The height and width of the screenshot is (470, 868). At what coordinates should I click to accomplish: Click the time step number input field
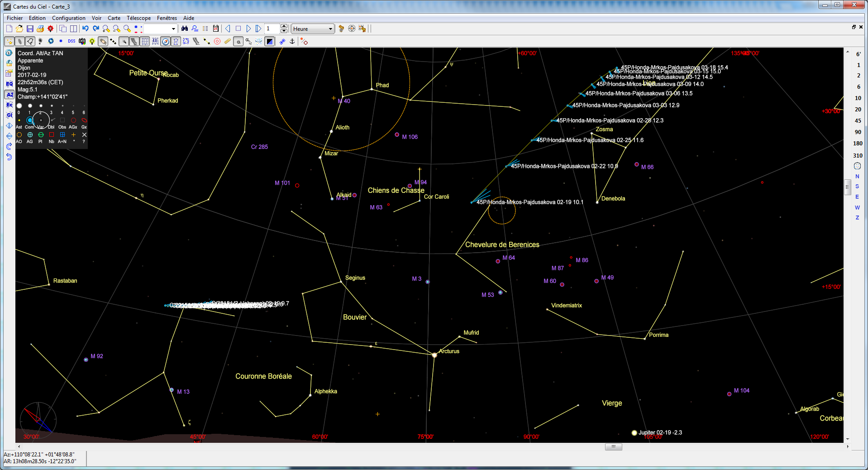pos(272,29)
